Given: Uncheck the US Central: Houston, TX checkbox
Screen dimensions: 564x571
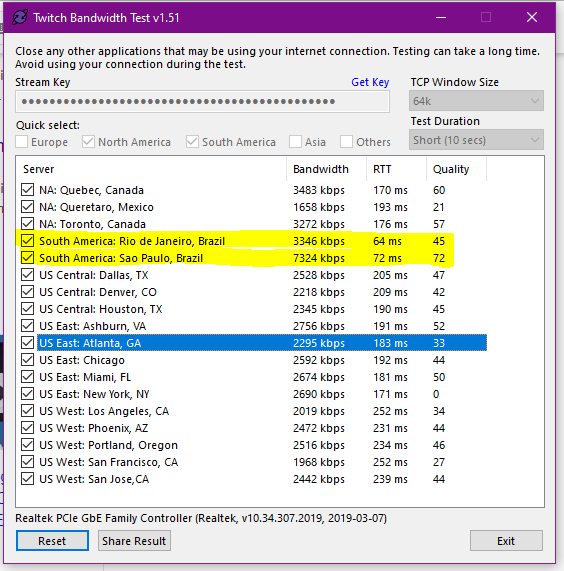Looking at the screenshot, I should pyautogui.click(x=27, y=309).
